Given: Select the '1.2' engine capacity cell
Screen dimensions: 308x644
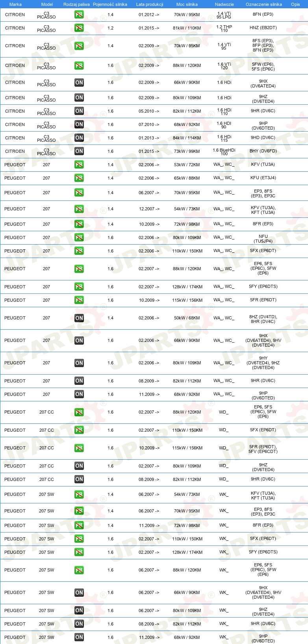Looking at the screenshot, I should [110, 28].
